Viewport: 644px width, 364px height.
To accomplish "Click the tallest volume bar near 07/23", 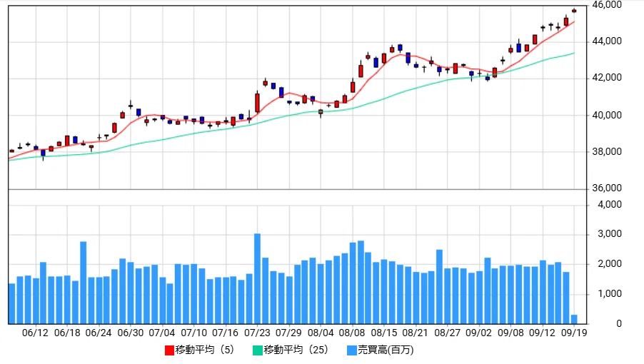I will (x=257, y=279).
